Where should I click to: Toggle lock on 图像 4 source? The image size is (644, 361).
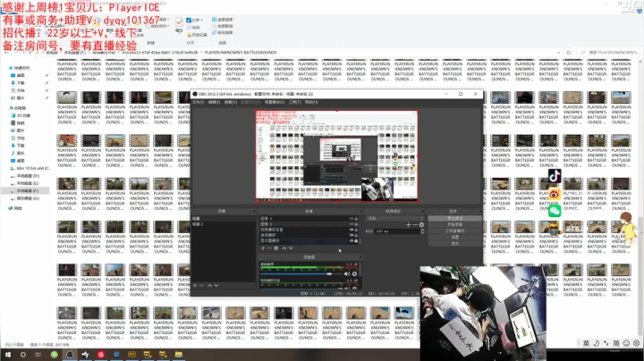[356, 219]
